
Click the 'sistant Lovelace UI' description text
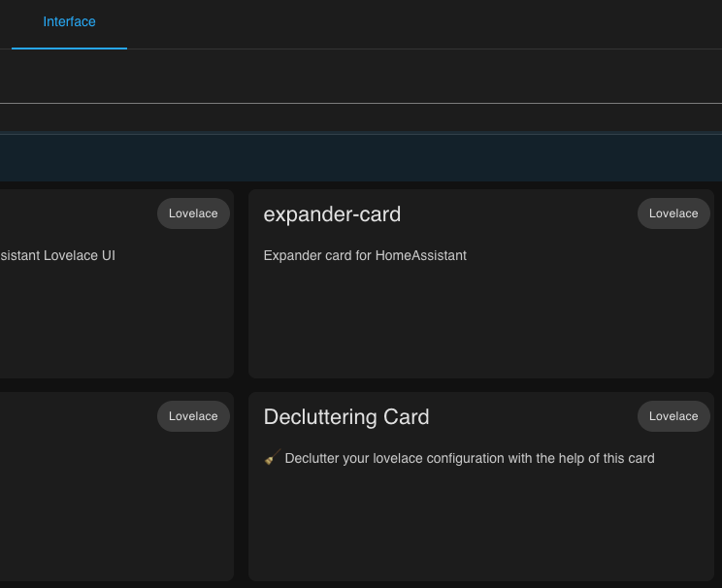pyautogui.click(x=57, y=255)
